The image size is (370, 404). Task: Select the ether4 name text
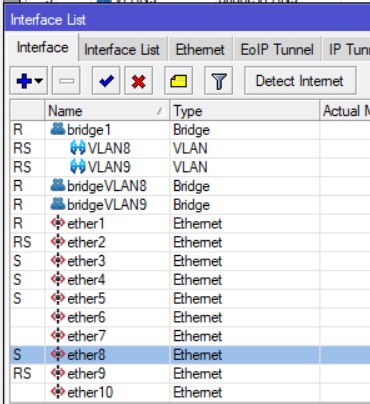(86, 279)
